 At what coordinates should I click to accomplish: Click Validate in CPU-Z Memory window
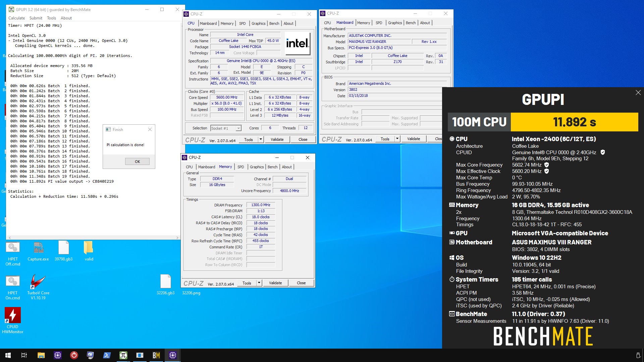275,283
